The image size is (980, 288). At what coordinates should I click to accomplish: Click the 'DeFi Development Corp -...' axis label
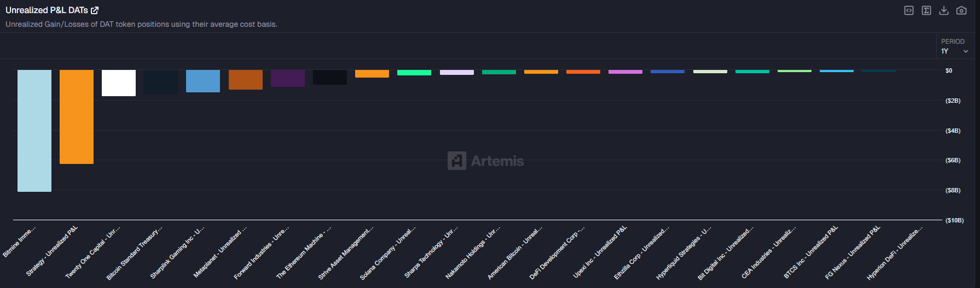pyautogui.click(x=557, y=253)
